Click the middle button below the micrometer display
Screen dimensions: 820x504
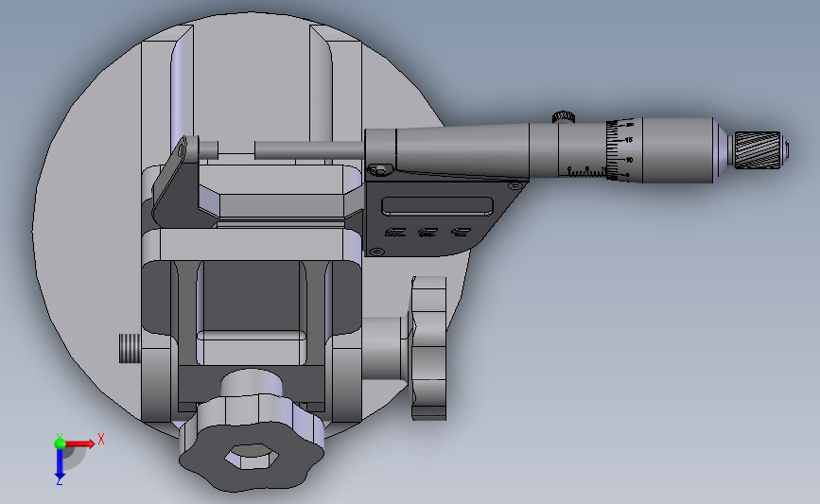[427, 232]
